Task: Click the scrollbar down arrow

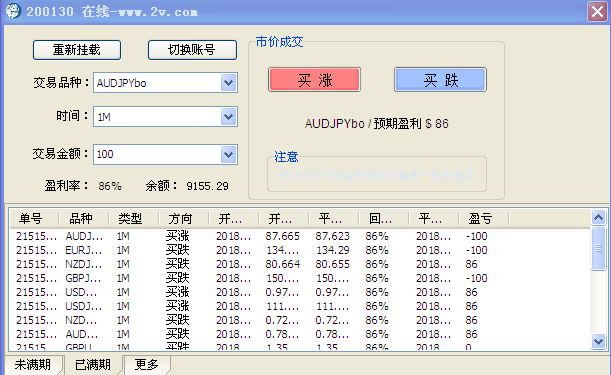Action: (x=598, y=341)
